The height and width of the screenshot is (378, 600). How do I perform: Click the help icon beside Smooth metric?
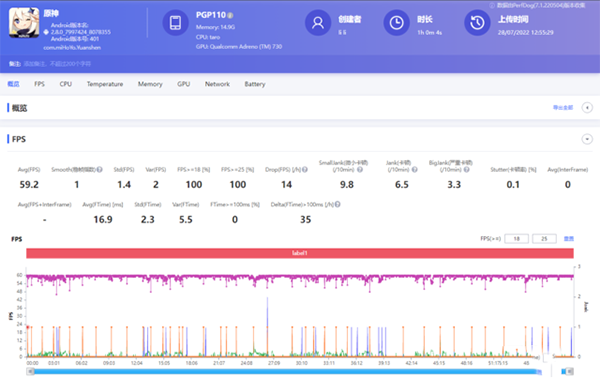[x=99, y=169]
